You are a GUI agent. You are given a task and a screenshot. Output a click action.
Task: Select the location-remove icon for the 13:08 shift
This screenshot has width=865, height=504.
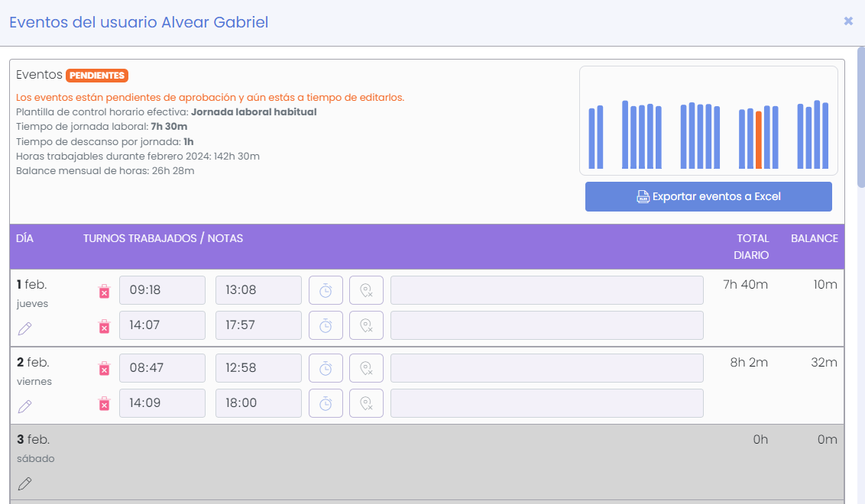[366, 289]
